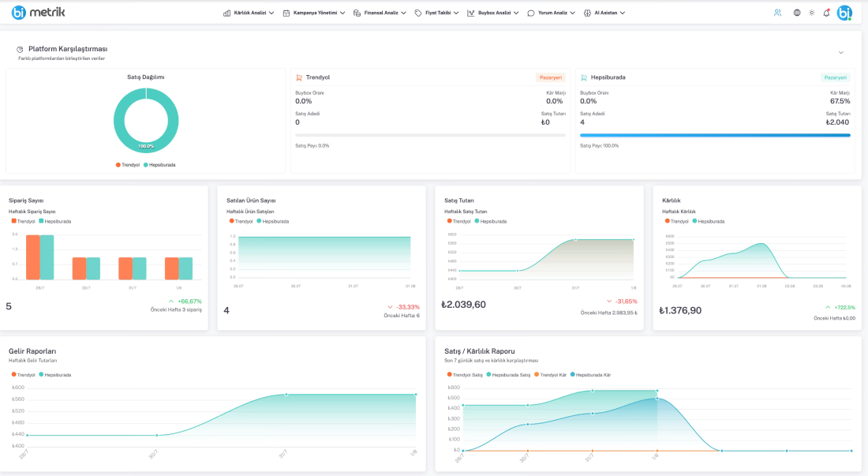Image resolution: width=868 pixels, height=476 pixels.
Task: Toggle Trendyol legend in Satılan Ürün Sayısı chart
Action: coord(241,221)
